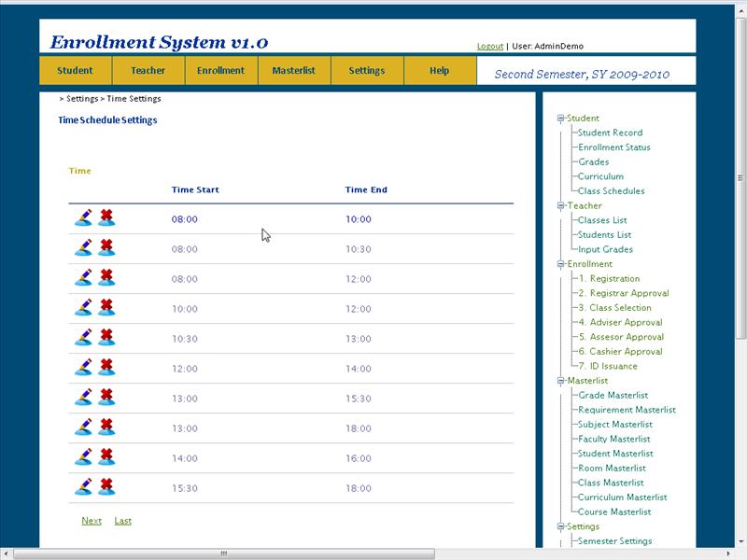Delete the 08:00 to 10:30 time row
The width and height of the screenshot is (747, 560).
click(106, 247)
